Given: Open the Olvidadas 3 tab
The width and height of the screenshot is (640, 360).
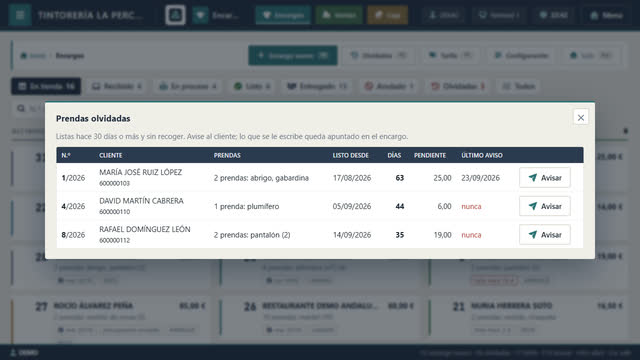Looking at the screenshot, I should click(458, 86).
